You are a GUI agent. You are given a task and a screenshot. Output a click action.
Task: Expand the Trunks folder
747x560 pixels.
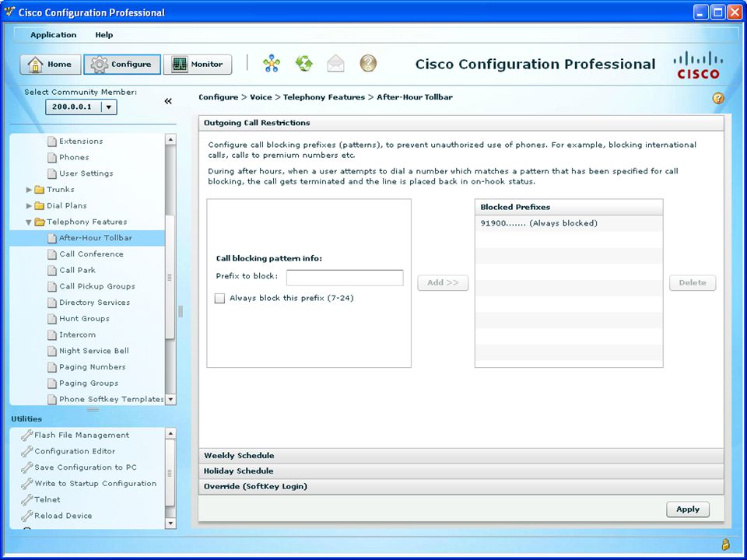(29, 190)
